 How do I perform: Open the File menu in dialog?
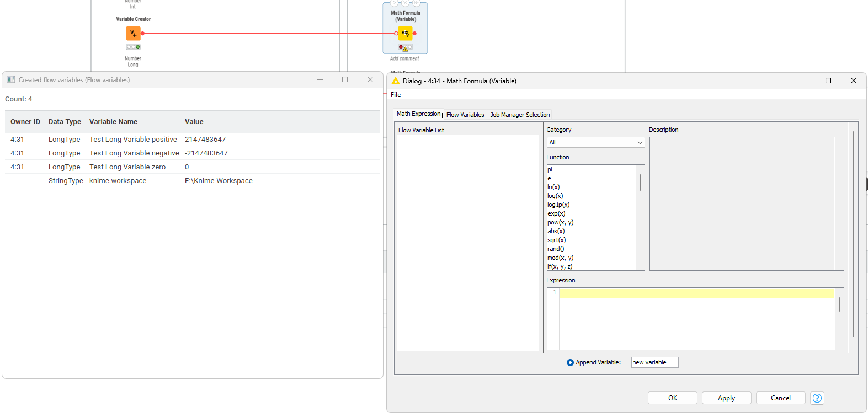click(x=396, y=95)
